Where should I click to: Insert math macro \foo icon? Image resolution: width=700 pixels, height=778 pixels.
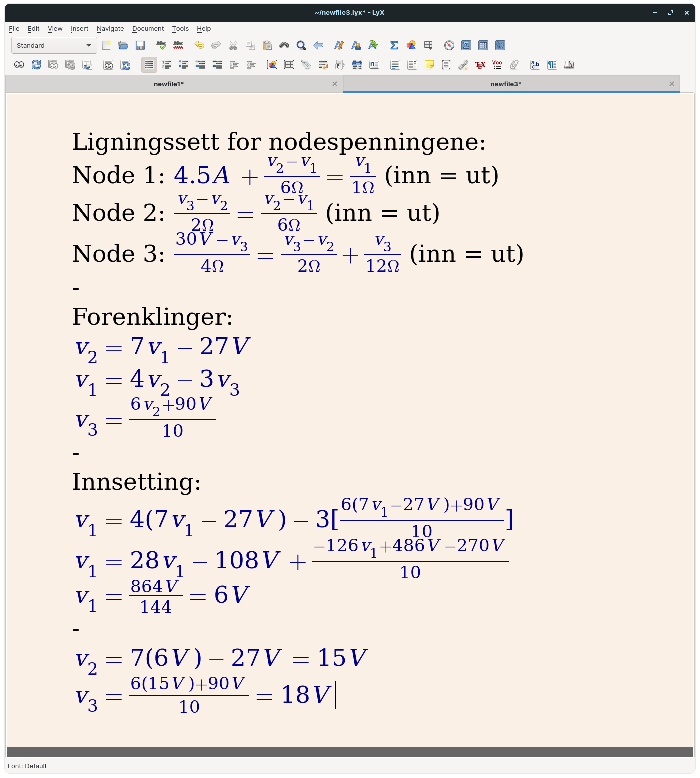[497, 65]
